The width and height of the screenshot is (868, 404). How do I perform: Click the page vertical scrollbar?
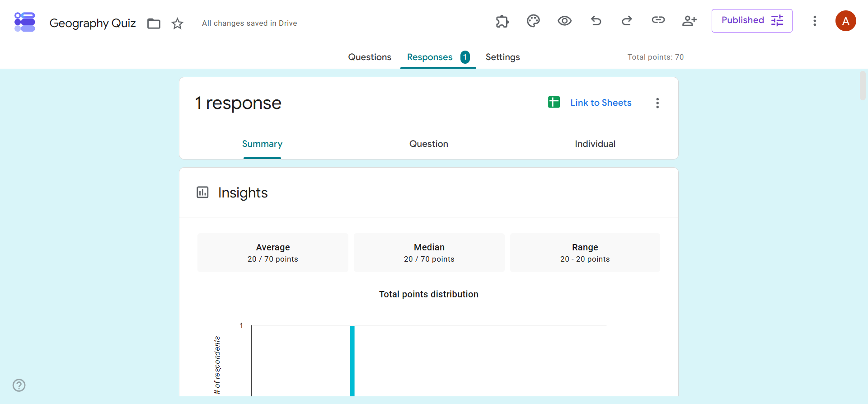point(863,85)
